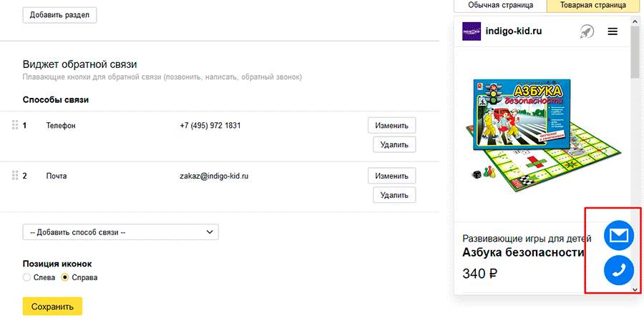Click the blue phone call floating icon

tap(619, 270)
